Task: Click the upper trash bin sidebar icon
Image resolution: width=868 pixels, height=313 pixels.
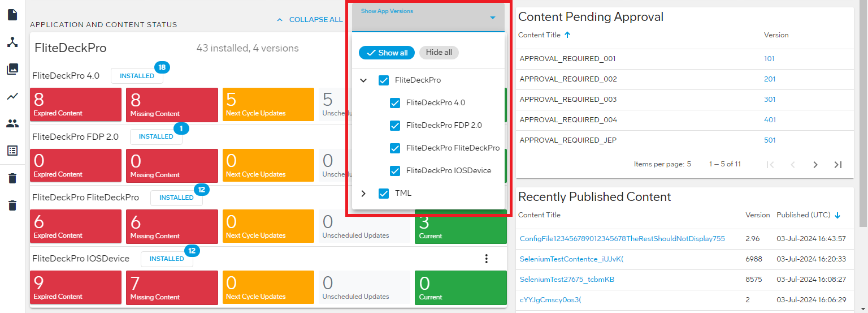Action: pyautogui.click(x=12, y=178)
